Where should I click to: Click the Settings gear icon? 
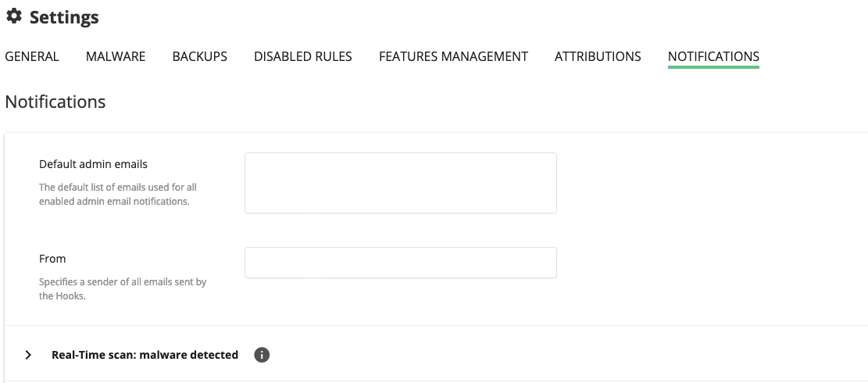point(14,16)
